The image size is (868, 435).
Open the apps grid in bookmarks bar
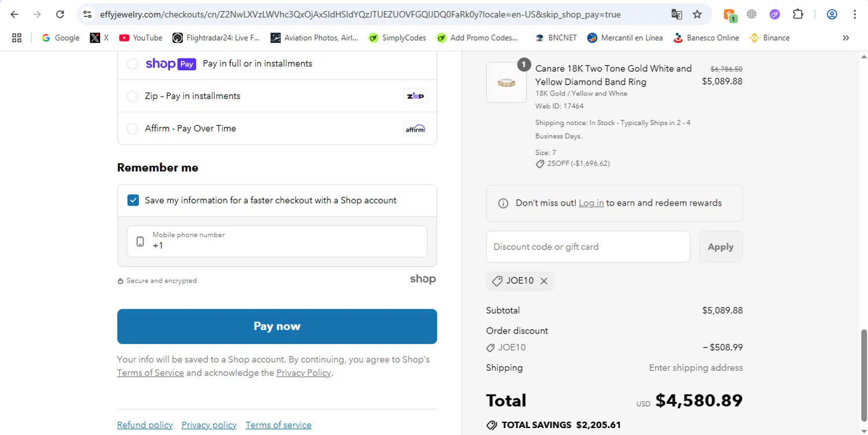(17, 38)
